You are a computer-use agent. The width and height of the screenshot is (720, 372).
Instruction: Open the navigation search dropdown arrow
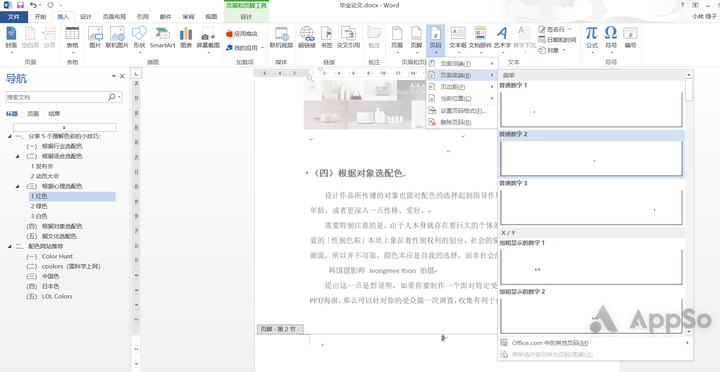click(x=120, y=97)
